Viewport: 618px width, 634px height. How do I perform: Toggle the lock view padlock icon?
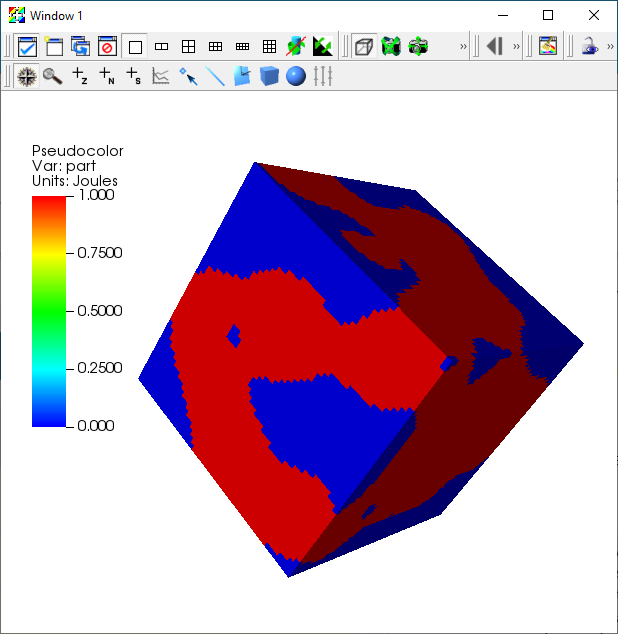pos(590,46)
